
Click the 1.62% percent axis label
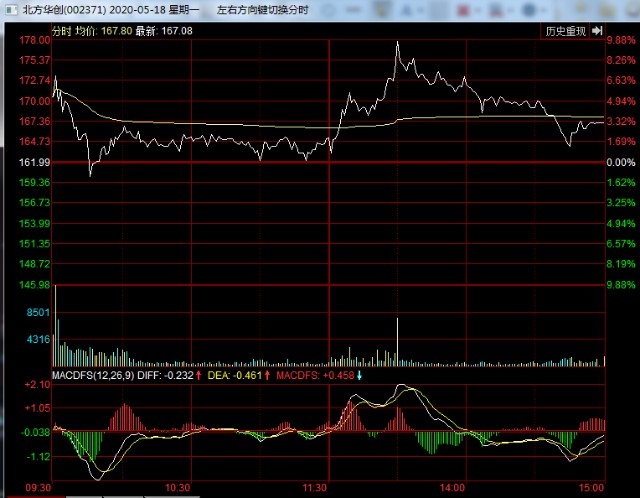(x=621, y=182)
